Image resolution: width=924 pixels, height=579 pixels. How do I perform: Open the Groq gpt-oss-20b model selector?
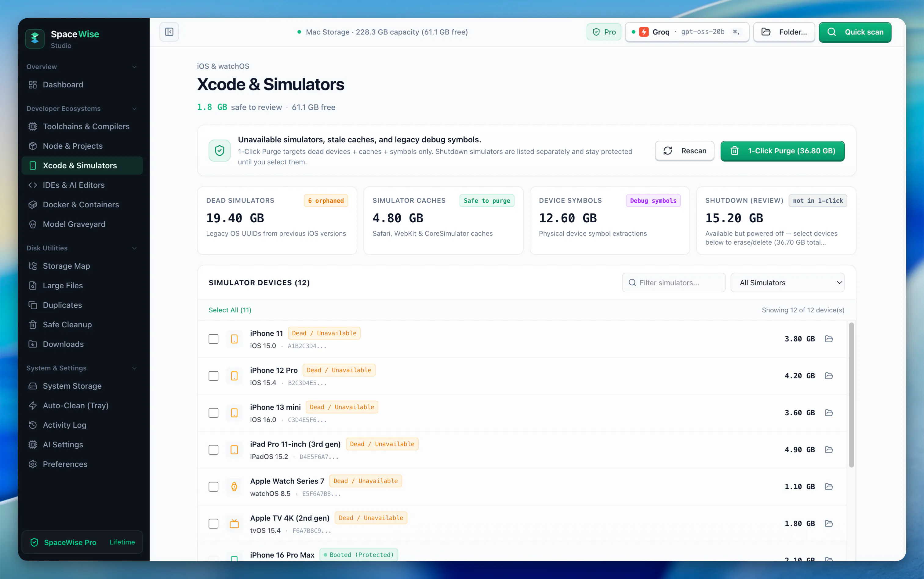pos(687,32)
